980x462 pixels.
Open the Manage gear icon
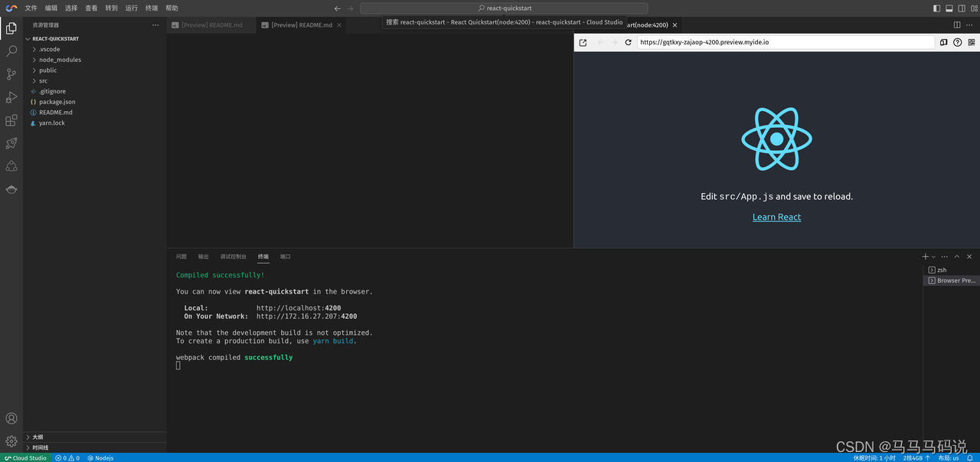[11, 441]
